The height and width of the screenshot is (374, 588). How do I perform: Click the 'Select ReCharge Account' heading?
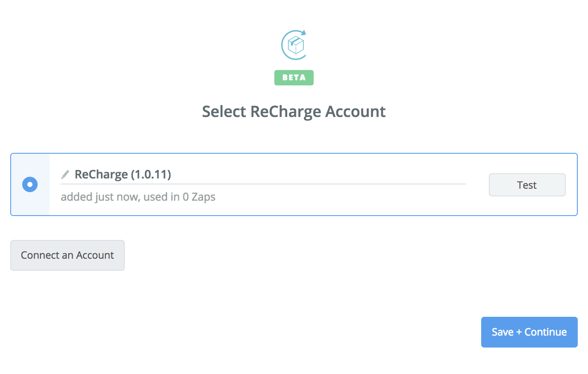tap(294, 112)
